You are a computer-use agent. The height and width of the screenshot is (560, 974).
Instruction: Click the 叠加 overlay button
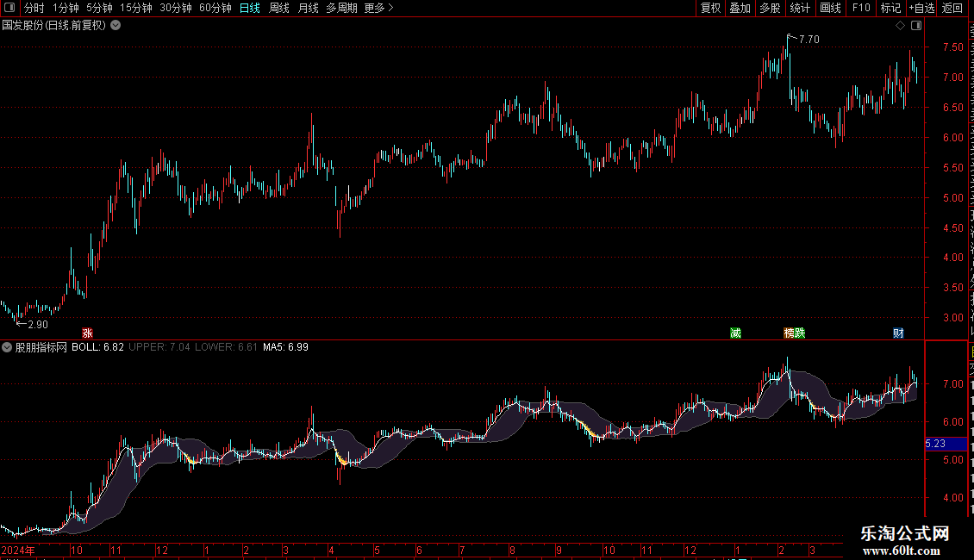coord(740,8)
